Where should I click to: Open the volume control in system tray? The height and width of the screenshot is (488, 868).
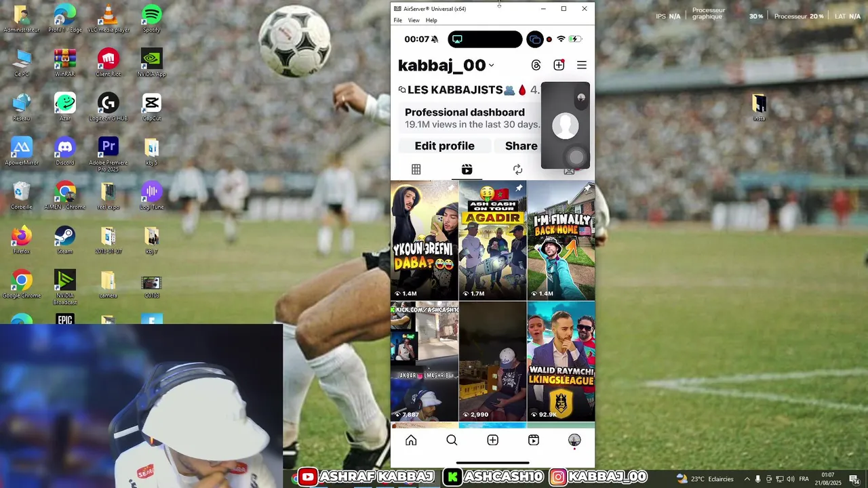tap(791, 479)
